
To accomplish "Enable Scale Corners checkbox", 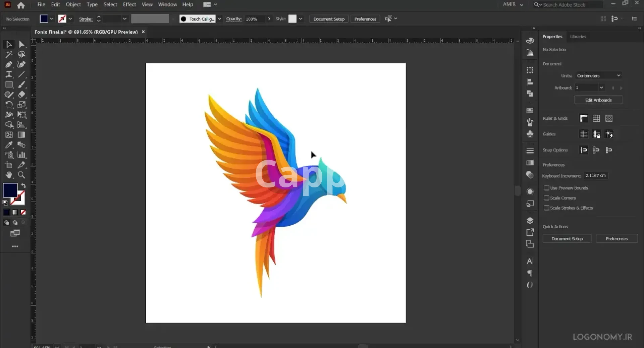I will 546,198.
